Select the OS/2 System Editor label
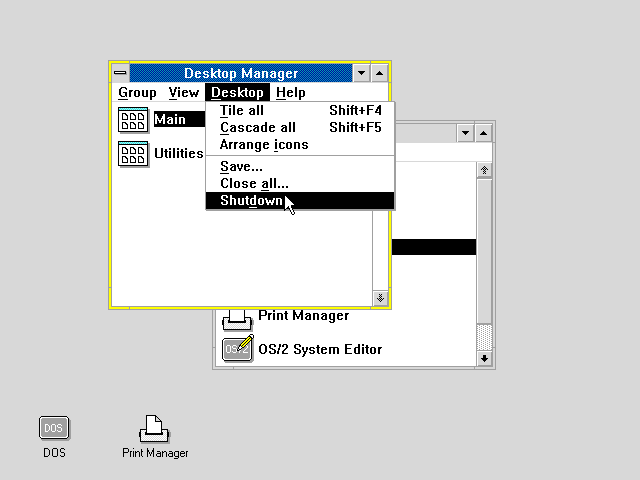 (x=320, y=349)
